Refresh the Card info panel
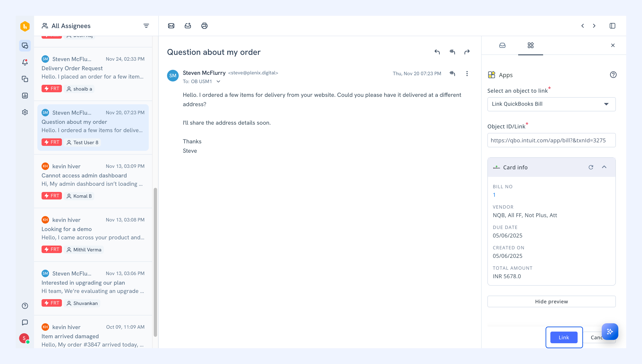 591,167
